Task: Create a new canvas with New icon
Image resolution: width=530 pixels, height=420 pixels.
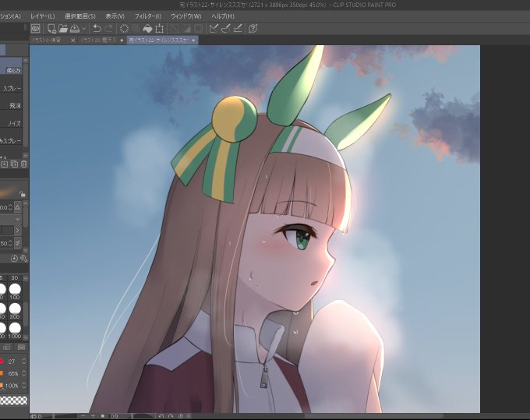Action: (x=51, y=29)
